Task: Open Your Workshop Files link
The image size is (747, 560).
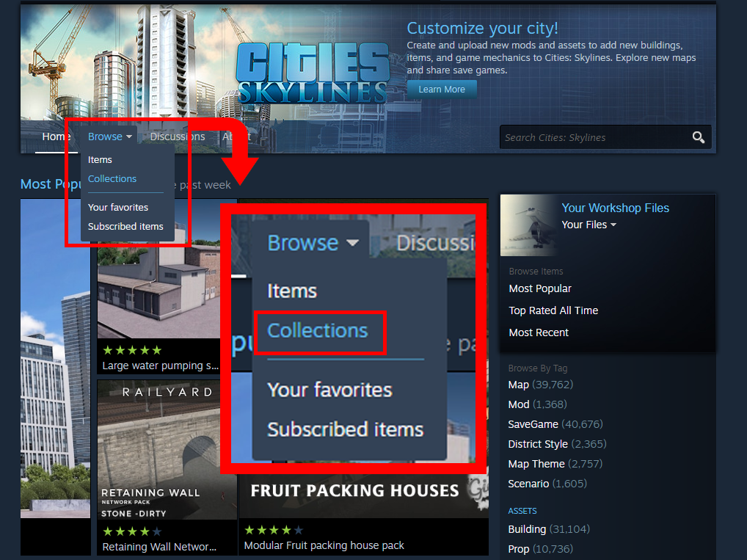Action: (x=615, y=208)
